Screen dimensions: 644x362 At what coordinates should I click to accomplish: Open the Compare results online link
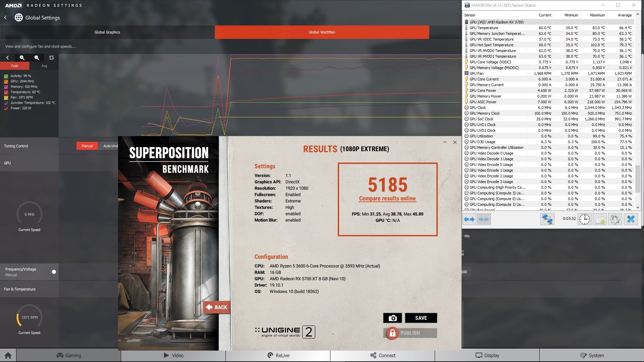pos(387,198)
